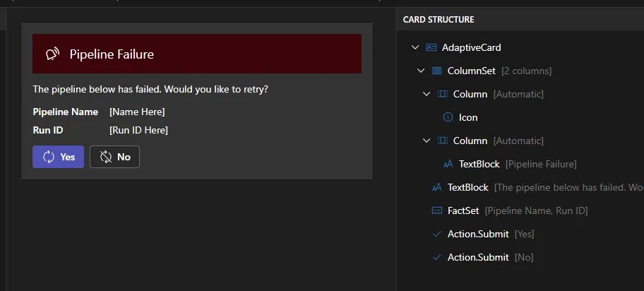The image size is (644, 291).
Task: Select the Icon tree item
Action: pyautogui.click(x=468, y=118)
